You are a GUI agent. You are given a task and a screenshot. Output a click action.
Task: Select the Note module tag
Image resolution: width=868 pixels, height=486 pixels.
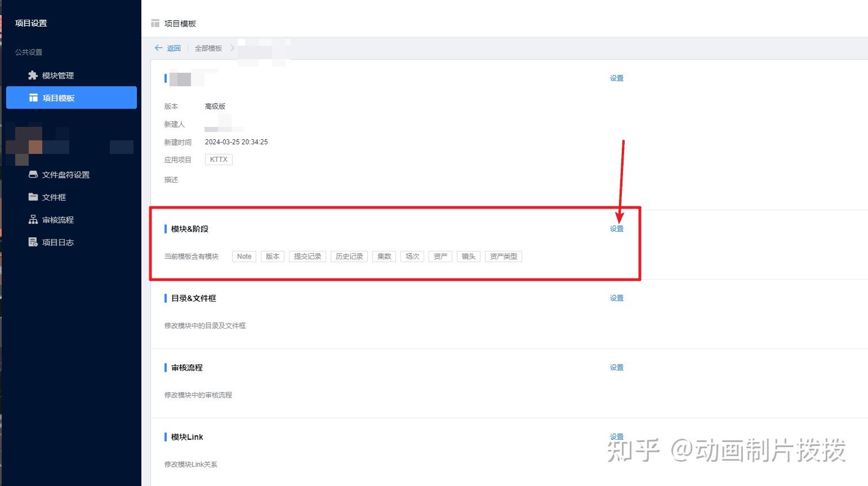(x=243, y=256)
